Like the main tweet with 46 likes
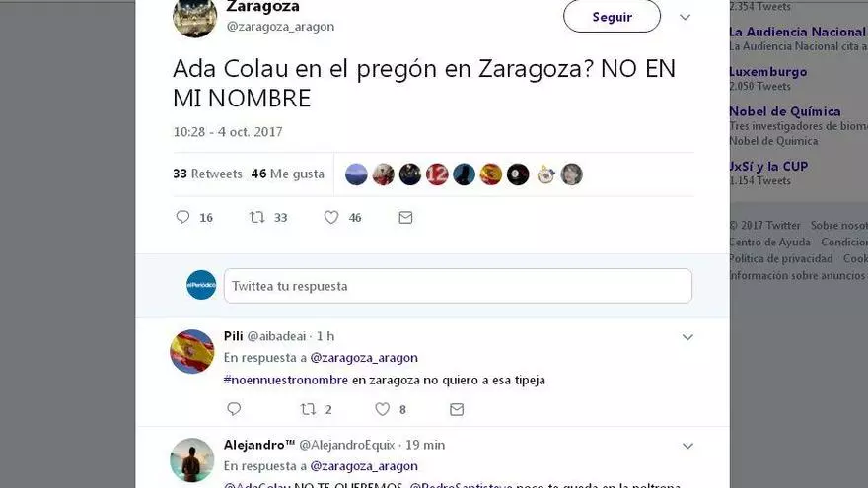The image size is (868, 488). (x=331, y=217)
